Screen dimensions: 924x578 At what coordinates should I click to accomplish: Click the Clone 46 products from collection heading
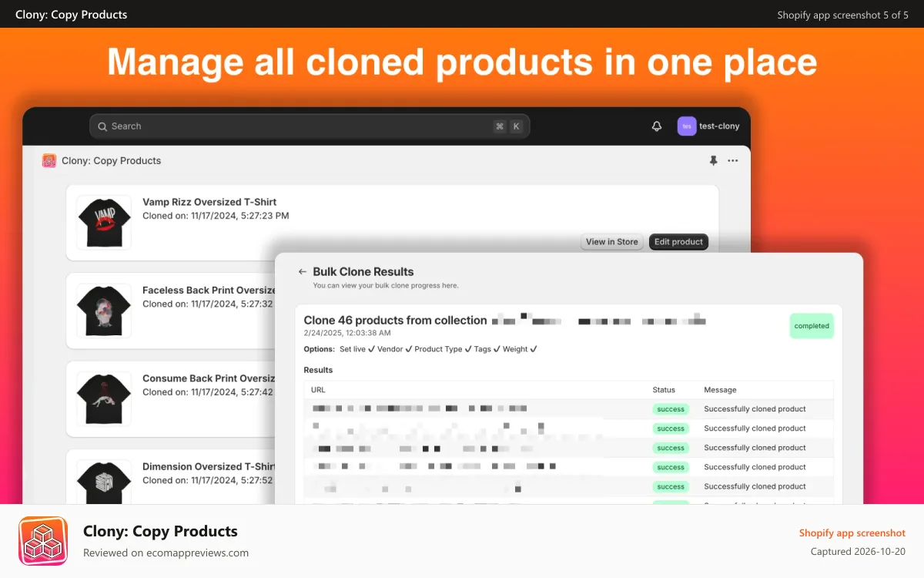pos(395,320)
